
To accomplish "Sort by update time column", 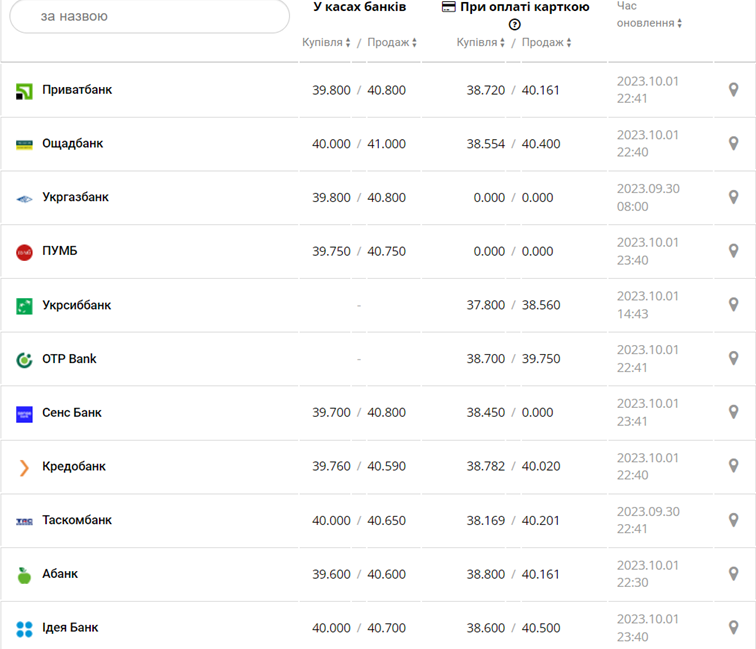I will (x=650, y=23).
